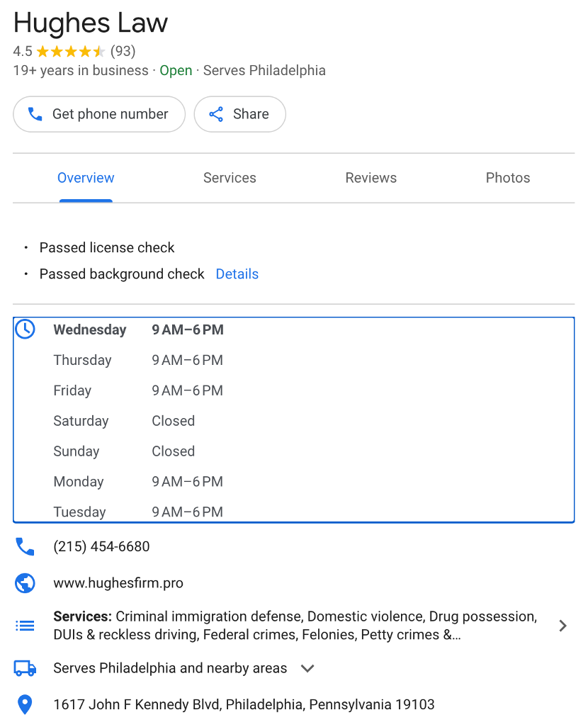Open the background check Details link

(x=237, y=274)
